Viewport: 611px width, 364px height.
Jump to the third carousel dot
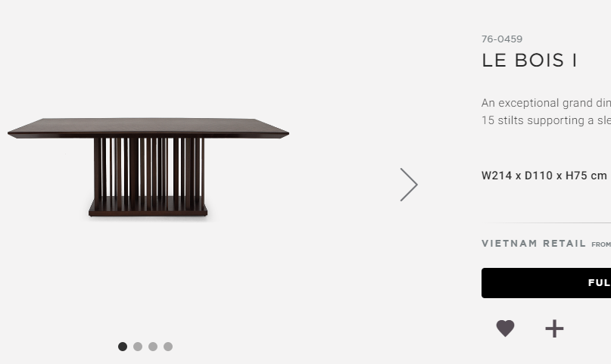[153, 347]
